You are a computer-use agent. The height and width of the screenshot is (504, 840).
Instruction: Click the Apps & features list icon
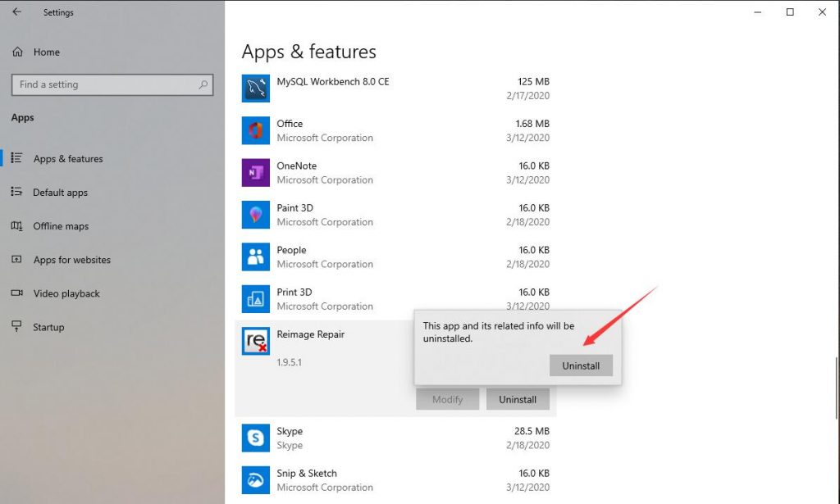16,158
